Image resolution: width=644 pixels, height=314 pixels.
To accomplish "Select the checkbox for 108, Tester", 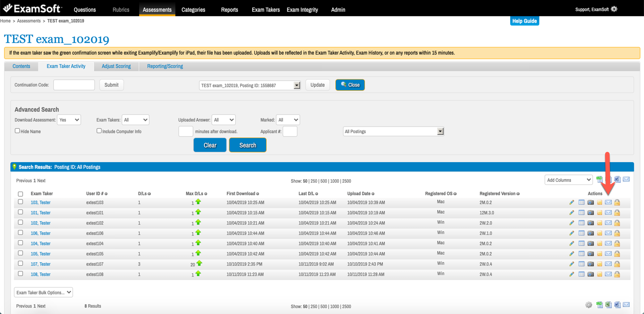I will (21, 274).
